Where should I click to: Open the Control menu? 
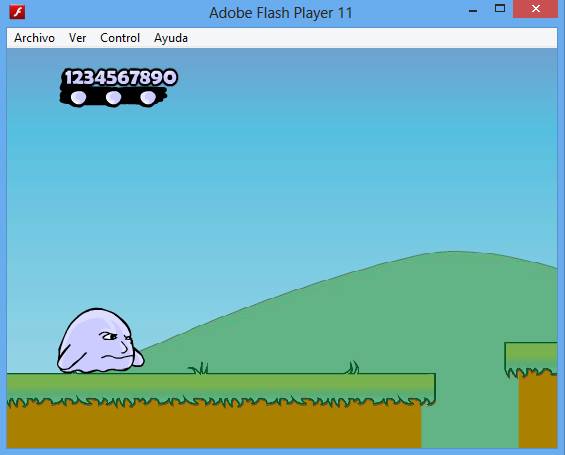pyautogui.click(x=120, y=38)
